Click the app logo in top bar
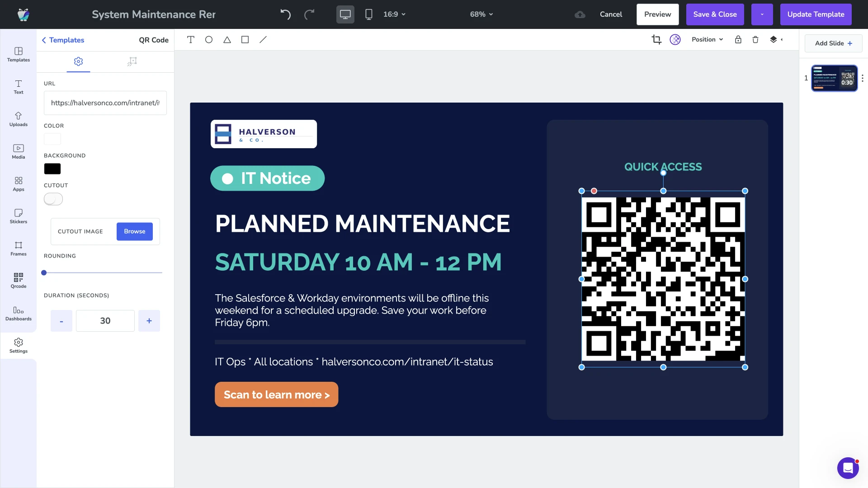This screenshot has height=488, width=868. 24,14
